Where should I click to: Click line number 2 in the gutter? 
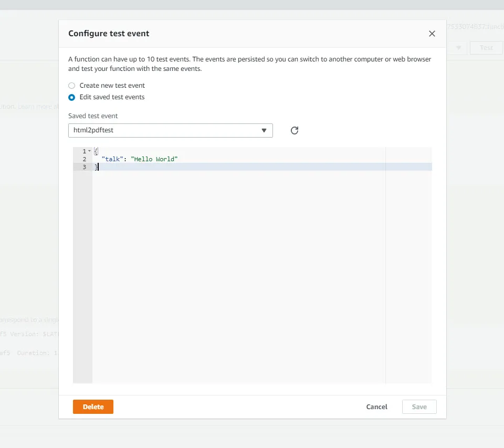coord(84,159)
